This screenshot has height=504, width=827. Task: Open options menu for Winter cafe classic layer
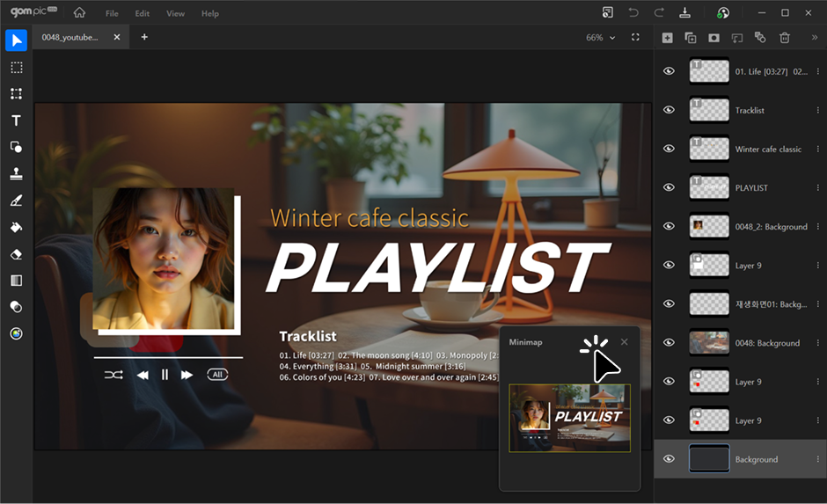coord(817,150)
